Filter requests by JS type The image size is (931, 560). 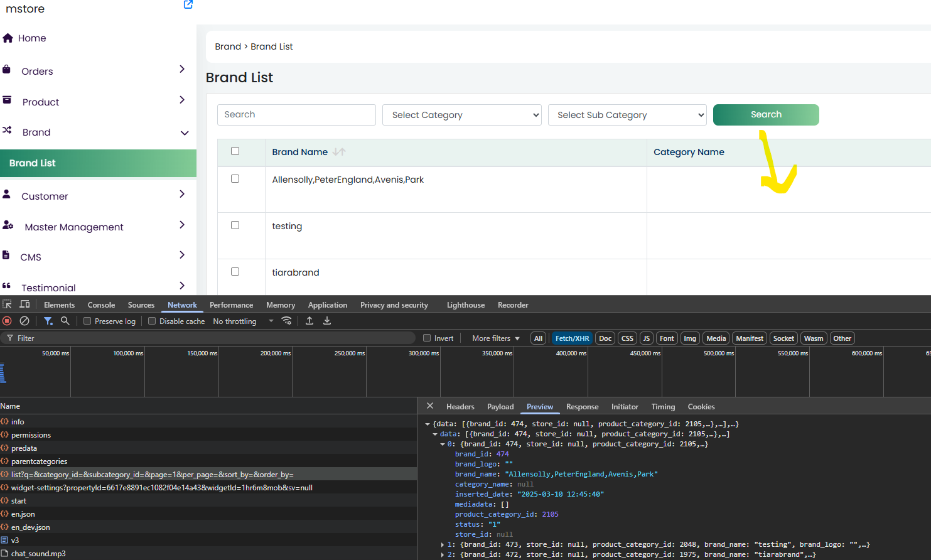[647, 338]
